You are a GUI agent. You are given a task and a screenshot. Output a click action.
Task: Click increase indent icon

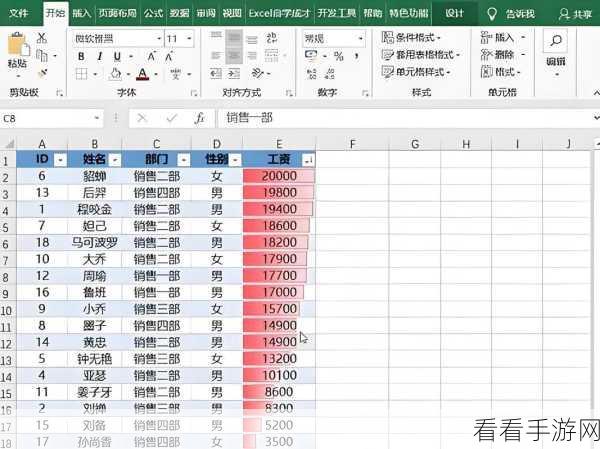(234, 73)
